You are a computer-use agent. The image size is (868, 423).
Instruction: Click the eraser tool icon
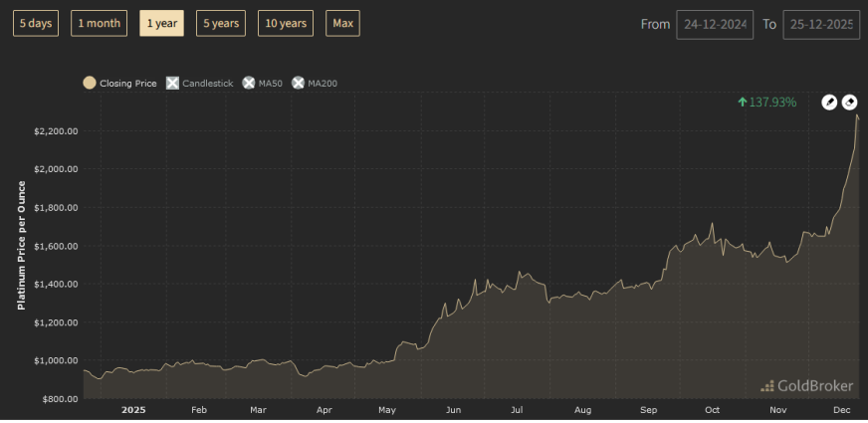coord(849,102)
